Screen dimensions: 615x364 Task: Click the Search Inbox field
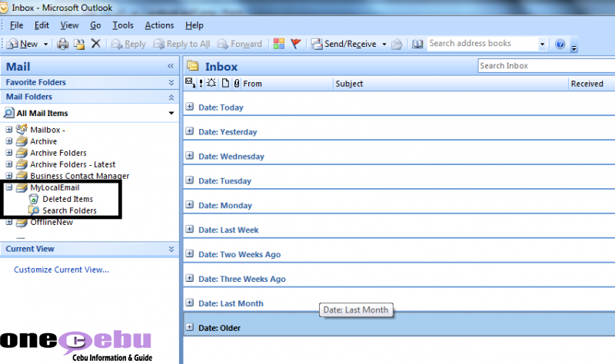pyautogui.click(x=547, y=66)
